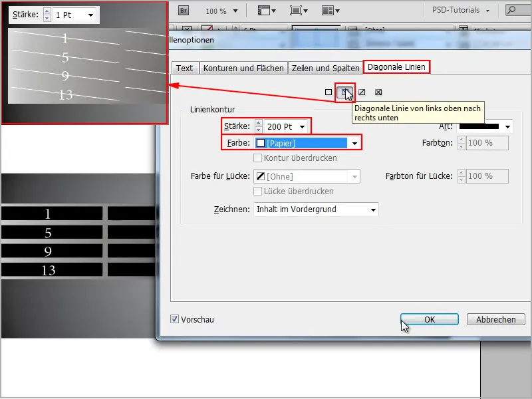This screenshot has width=532, height=399.
Task: Toggle the Kontur überdrucken checkbox
Action: (258, 158)
